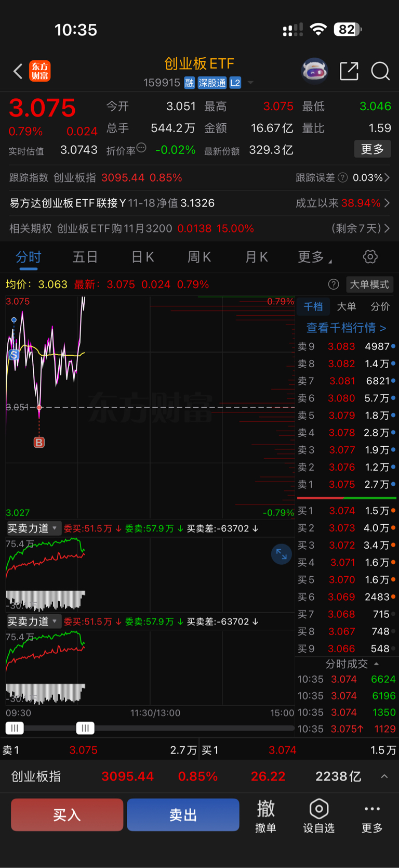Screen dimensions: 399x868
Task: Tap the 更多 quote details button
Action: 373,149
